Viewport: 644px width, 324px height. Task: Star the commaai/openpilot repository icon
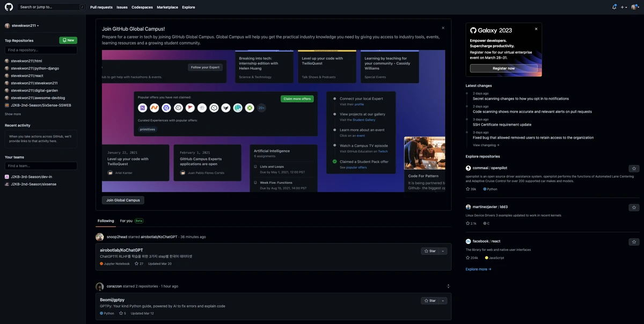click(634, 169)
